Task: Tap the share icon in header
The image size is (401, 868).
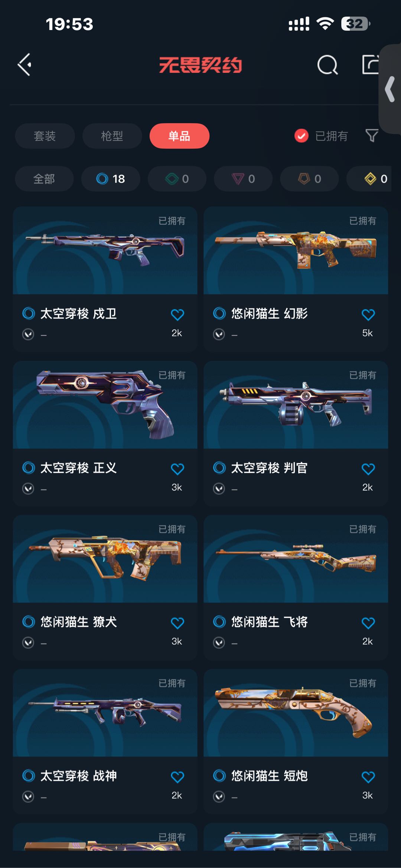Action: coord(371,65)
